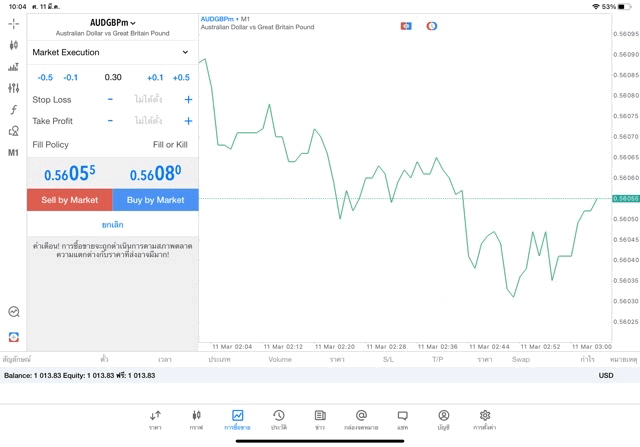Open the History tab clock icon
Screen dimensions: 640x447
pyautogui.click(x=279, y=419)
